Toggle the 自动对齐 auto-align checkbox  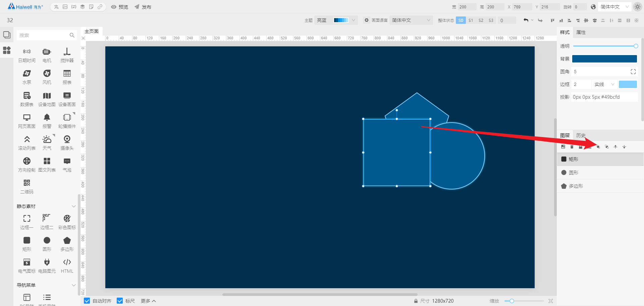coord(87,301)
